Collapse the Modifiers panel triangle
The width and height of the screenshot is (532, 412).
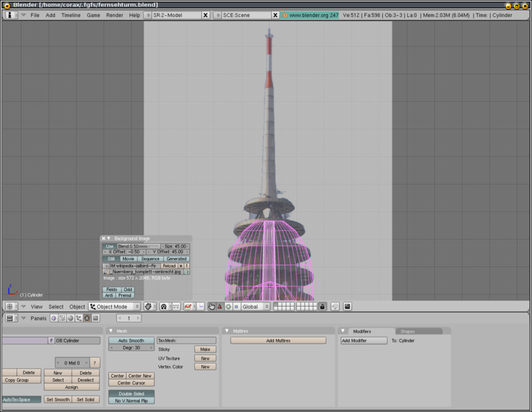coord(343,330)
